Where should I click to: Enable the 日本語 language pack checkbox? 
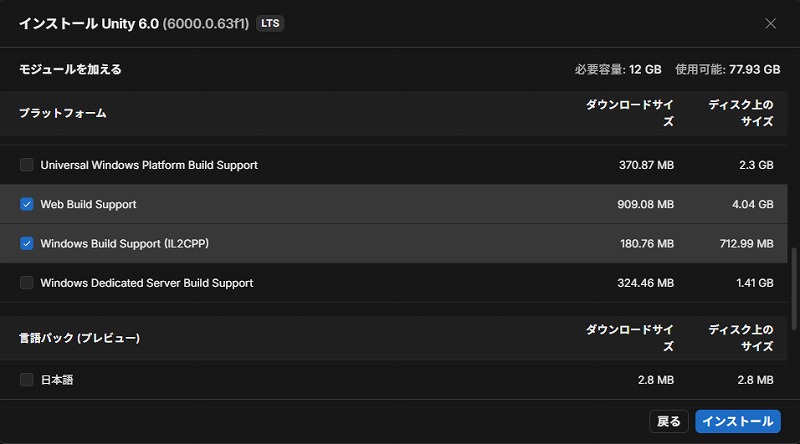point(27,380)
